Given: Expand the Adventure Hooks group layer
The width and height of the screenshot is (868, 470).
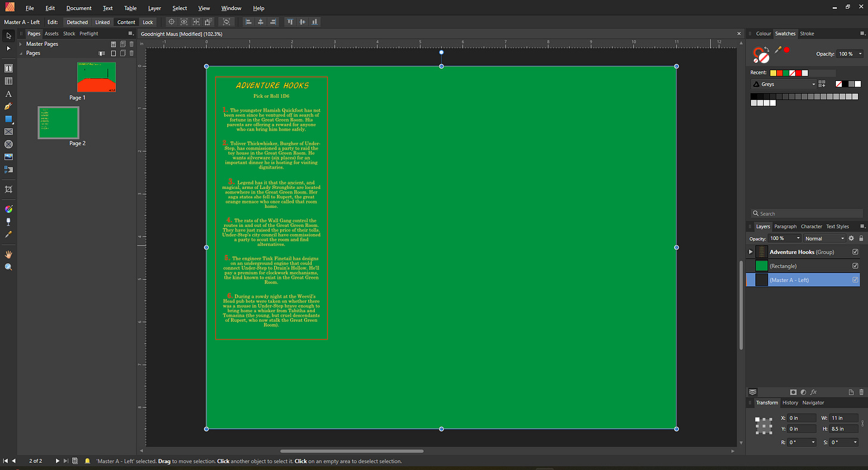Looking at the screenshot, I should click(751, 252).
